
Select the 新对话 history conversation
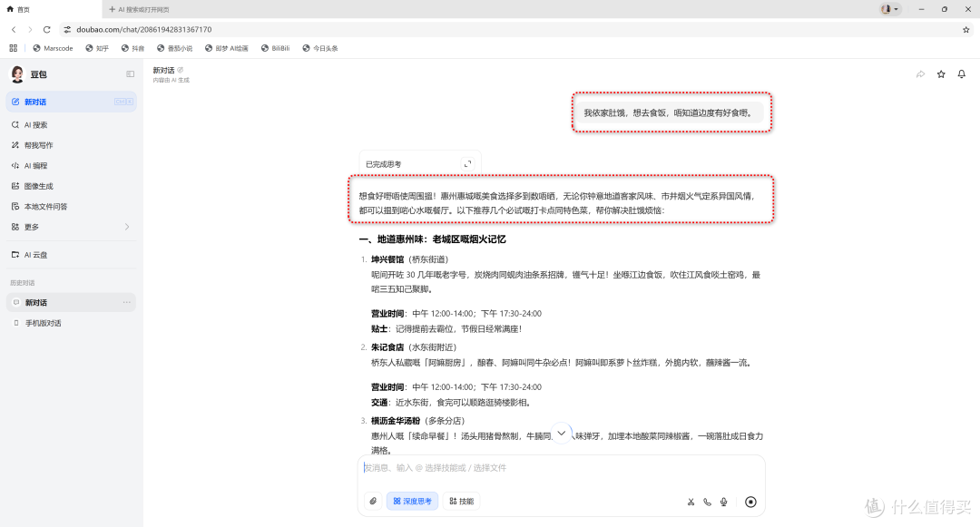pos(72,302)
